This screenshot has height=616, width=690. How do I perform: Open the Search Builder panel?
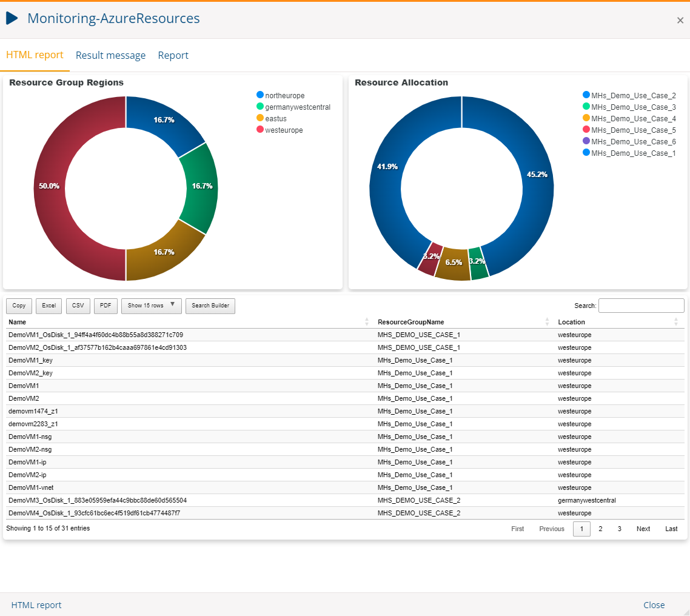tap(210, 306)
